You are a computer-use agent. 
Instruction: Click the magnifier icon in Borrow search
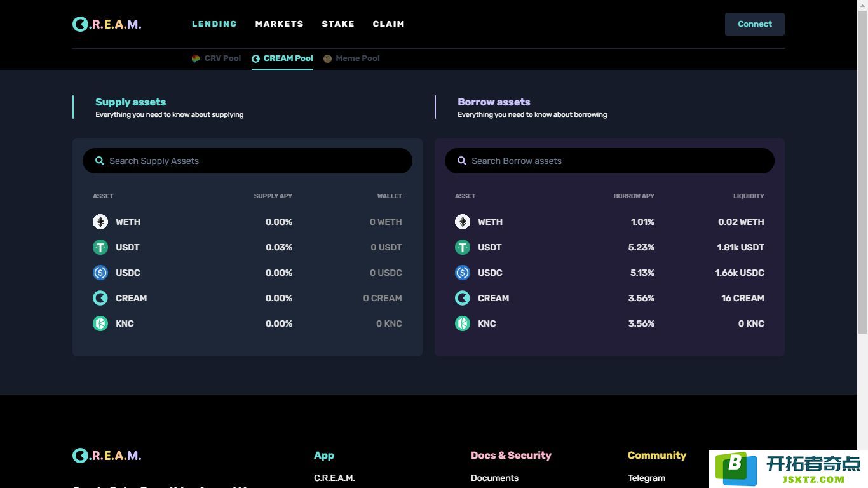pyautogui.click(x=462, y=161)
